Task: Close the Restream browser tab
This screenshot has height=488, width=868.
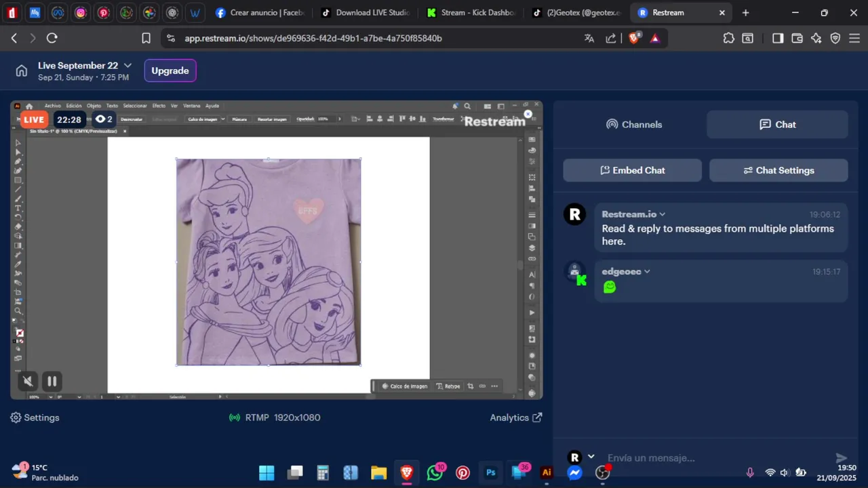Action: point(722,13)
